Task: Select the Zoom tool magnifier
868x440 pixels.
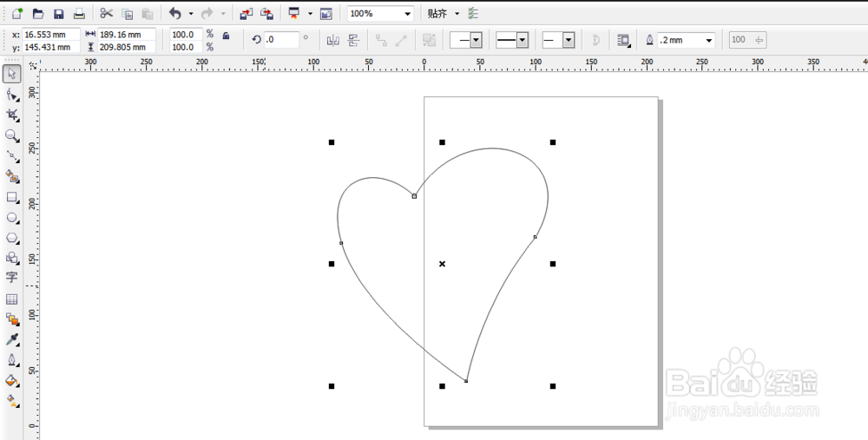Action: coord(12,135)
